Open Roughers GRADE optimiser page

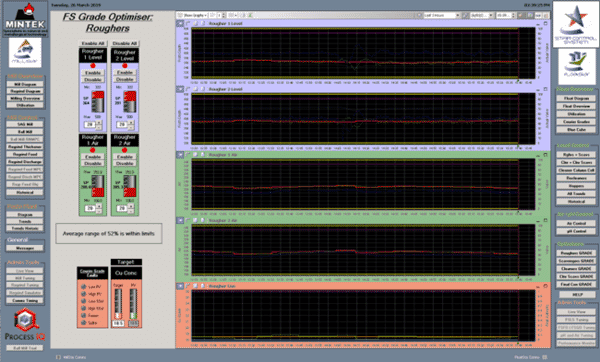coord(576,253)
